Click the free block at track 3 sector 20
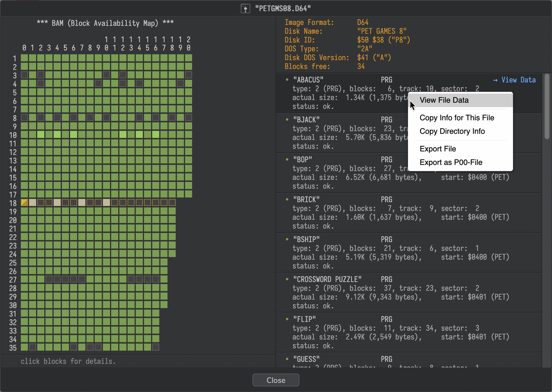Screen dimensions: 552x392 tap(189, 75)
